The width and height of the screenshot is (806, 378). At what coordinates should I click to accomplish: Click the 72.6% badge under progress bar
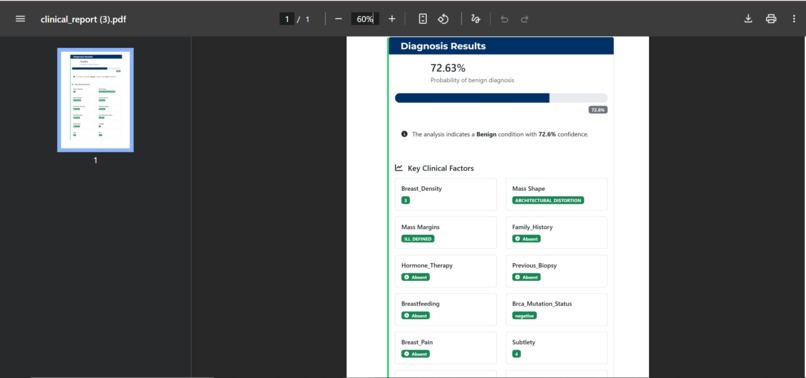(598, 110)
